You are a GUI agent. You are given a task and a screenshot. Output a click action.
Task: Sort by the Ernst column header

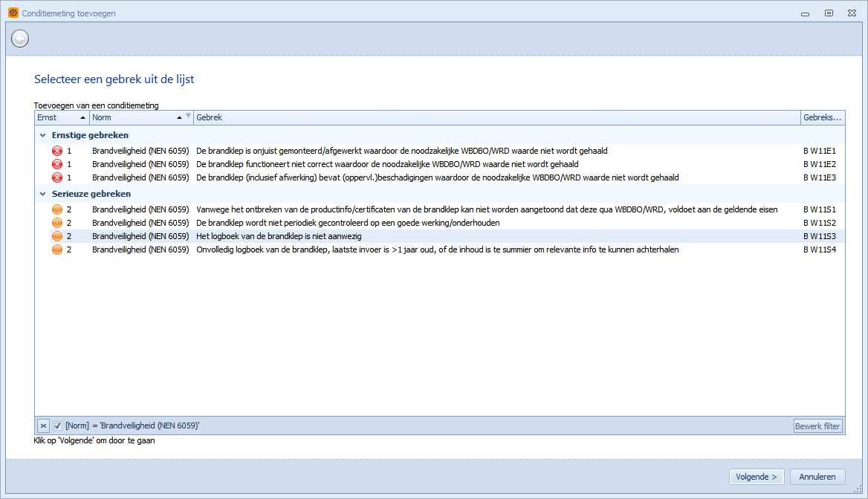[x=61, y=117]
